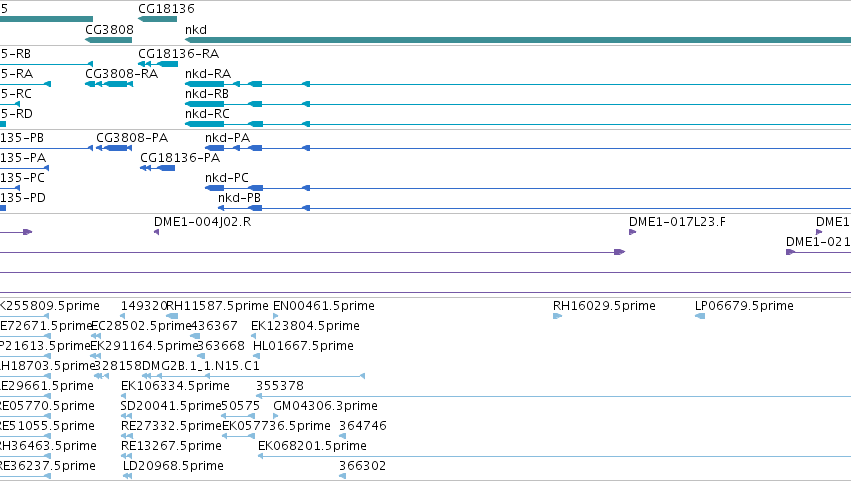Click the RH16029.5prime light blue arrow

[557, 317]
